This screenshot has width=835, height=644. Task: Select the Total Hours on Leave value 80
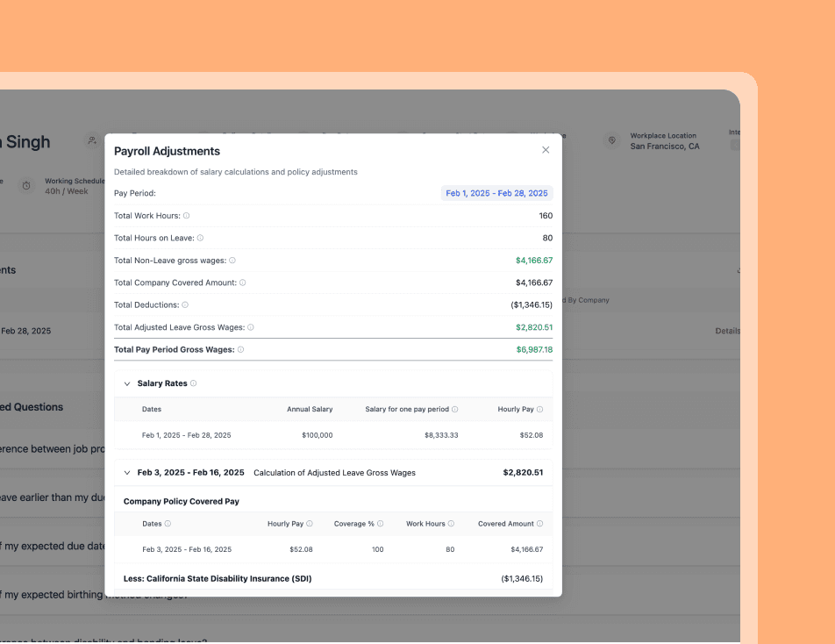547,238
